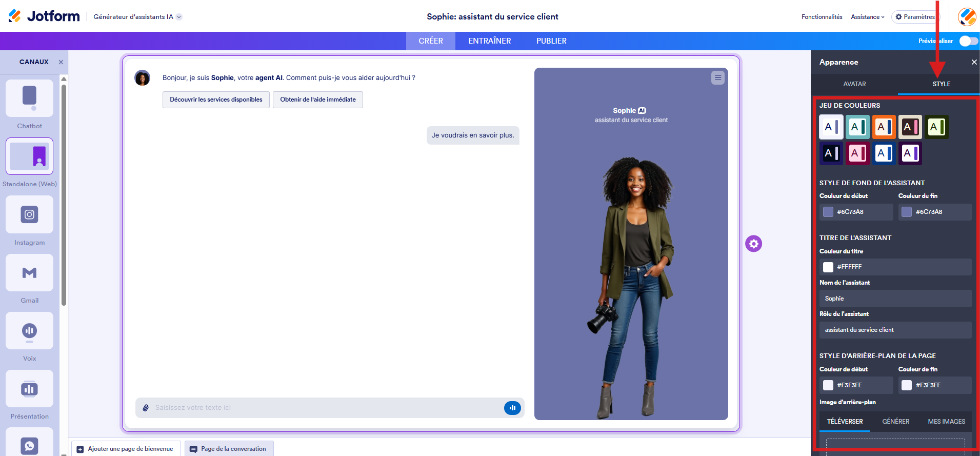The width and height of the screenshot is (980, 456).
Task: Open the Instagram channel icon
Action: (x=30, y=214)
